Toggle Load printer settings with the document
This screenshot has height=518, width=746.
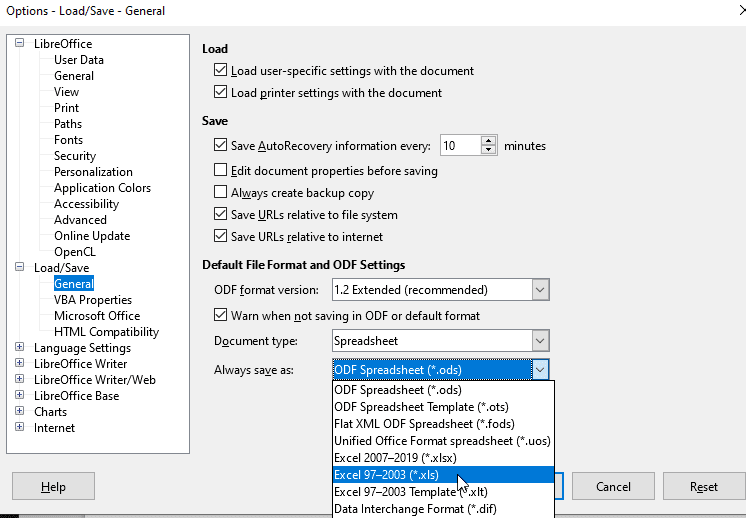(220, 92)
